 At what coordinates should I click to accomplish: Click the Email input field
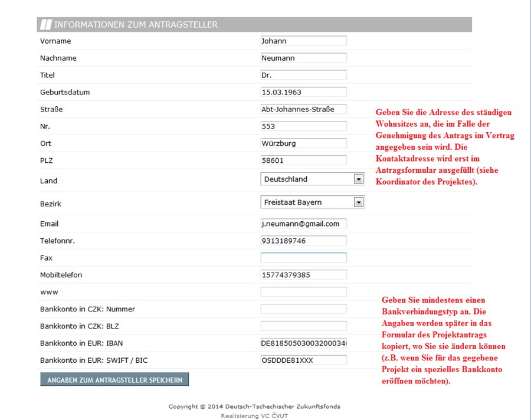pyautogui.click(x=303, y=224)
